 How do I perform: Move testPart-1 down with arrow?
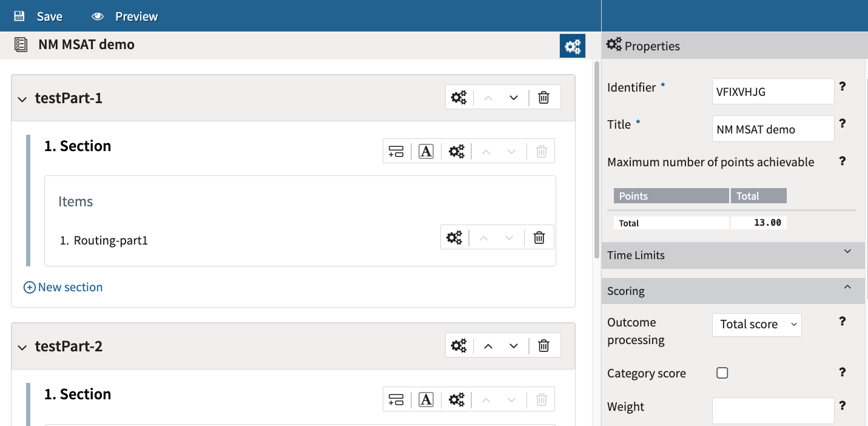coord(514,98)
